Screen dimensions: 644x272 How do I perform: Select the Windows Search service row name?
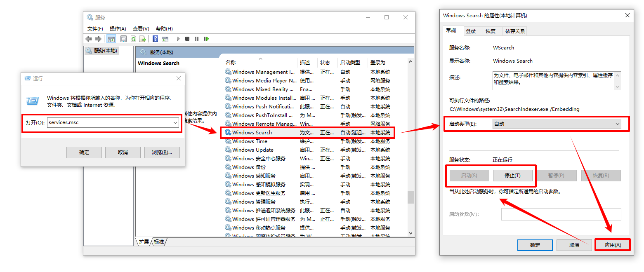tap(252, 132)
